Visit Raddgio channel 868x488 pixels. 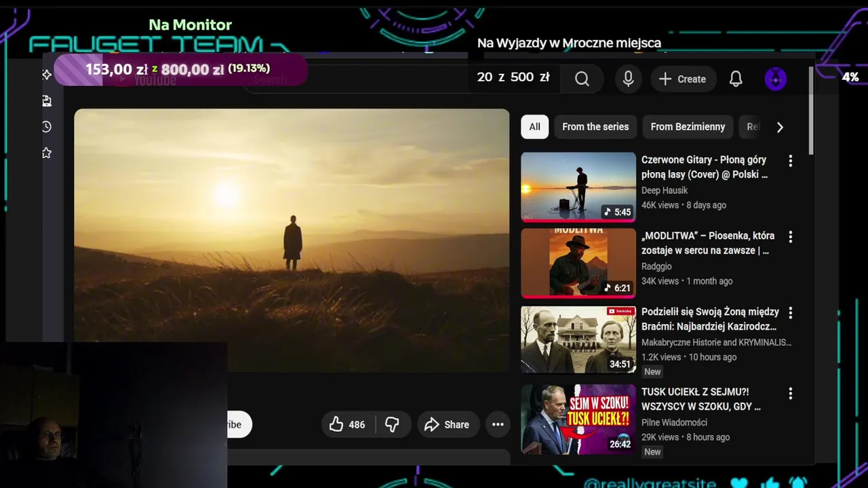(656, 266)
